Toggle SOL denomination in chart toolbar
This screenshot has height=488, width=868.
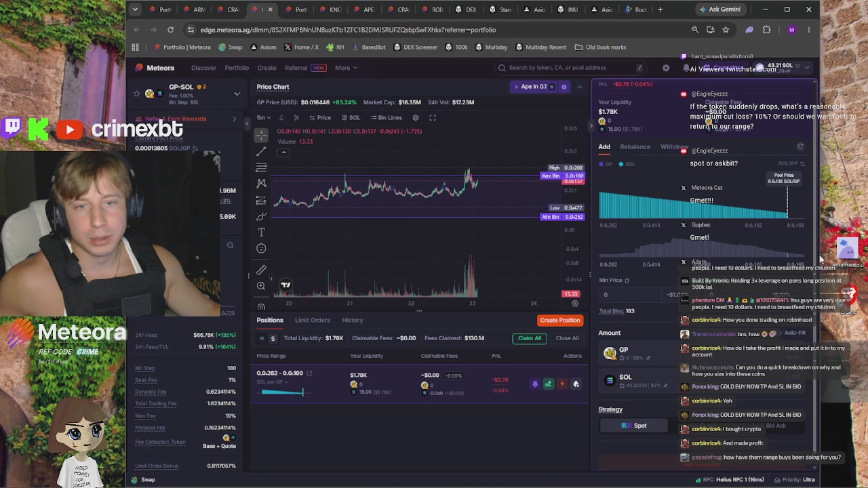point(351,118)
